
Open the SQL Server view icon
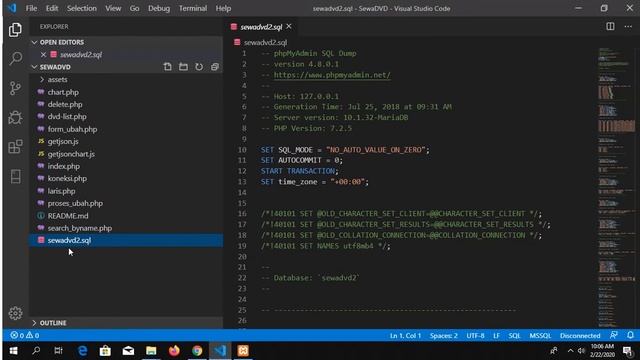click(15, 176)
